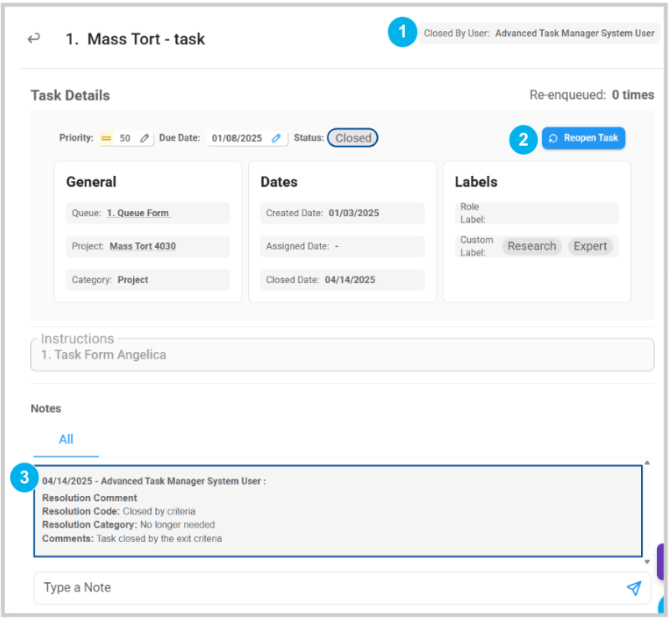This screenshot has width=672, height=620.
Task: Select the Expert custom label chip
Action: 590,246
